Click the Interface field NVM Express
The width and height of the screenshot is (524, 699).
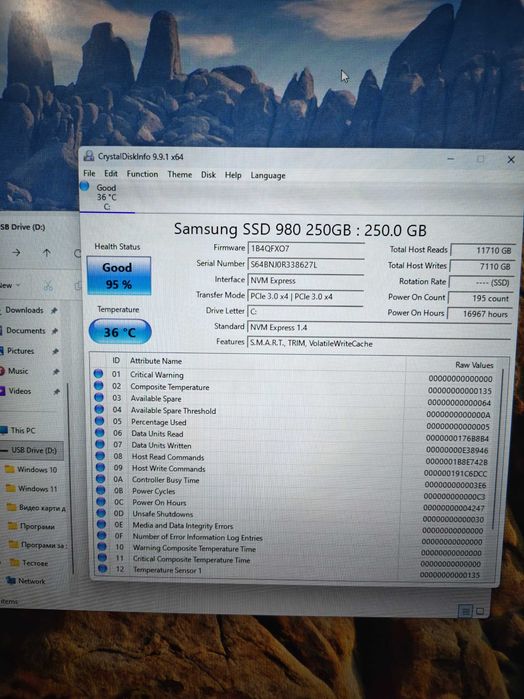coord(305,281)
